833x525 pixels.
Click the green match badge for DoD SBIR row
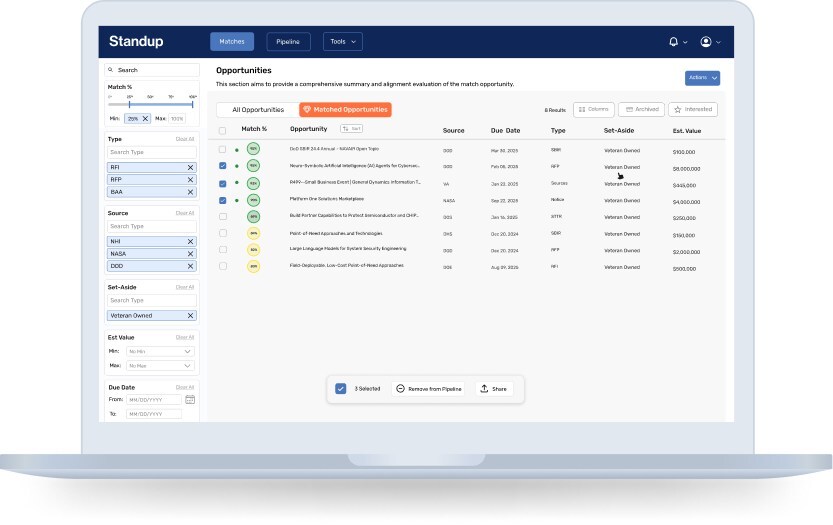pyautogui.click(x=253, y=149)
